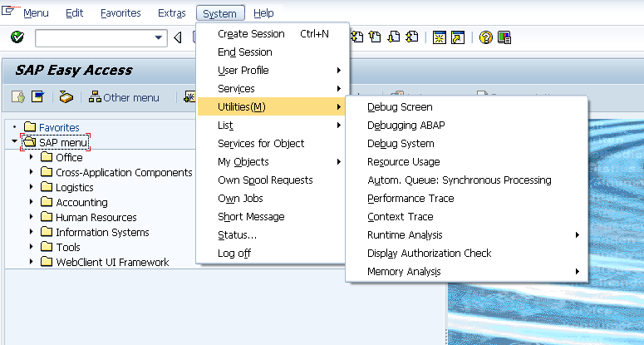Select Context Trace
The image size is (644, 345).
[x=466, y=216]
